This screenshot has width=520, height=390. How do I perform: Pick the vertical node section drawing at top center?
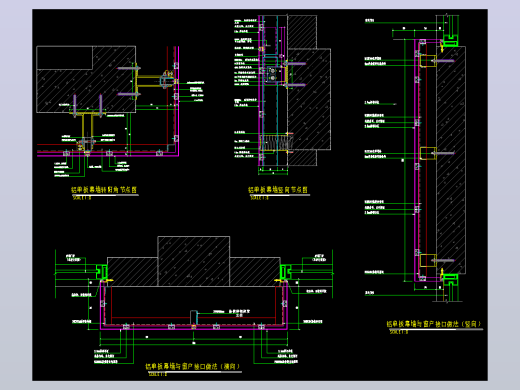coord(282,95)
